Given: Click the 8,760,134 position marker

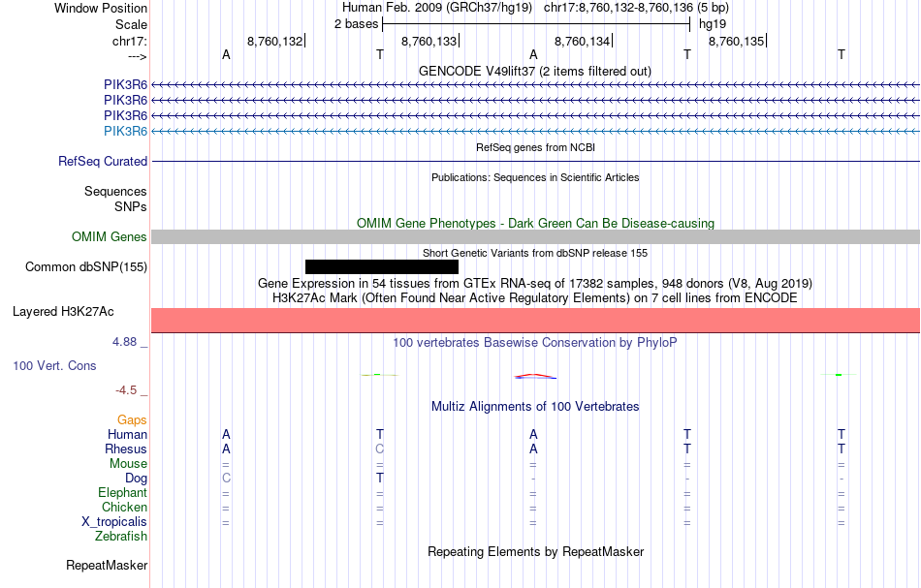Looking at the screenshot, I should tap(582, 41).
